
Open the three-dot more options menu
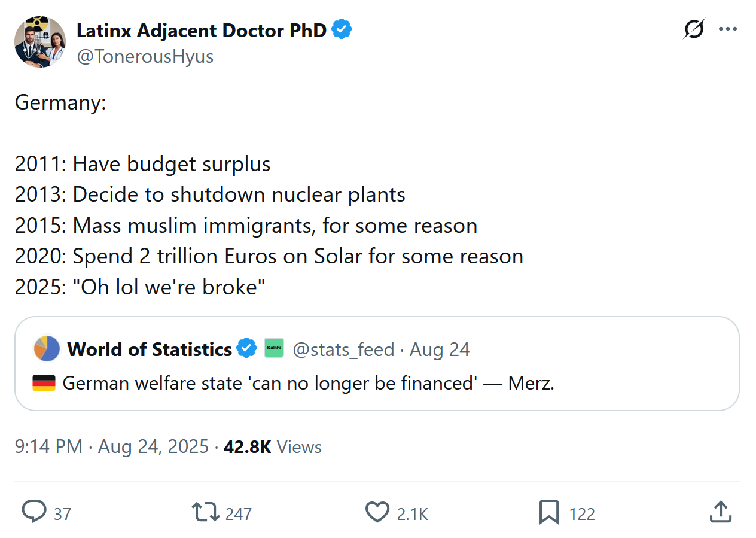point(727,29)
